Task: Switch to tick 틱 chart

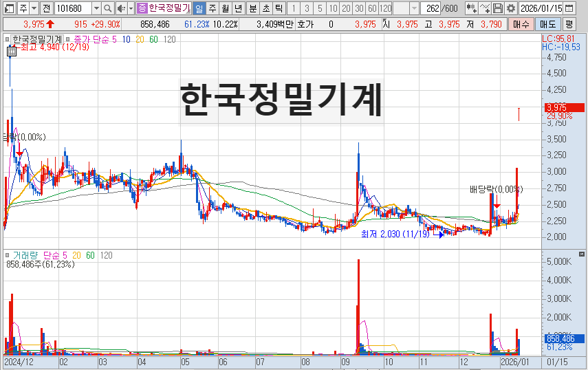Action: [x=279, y=8]
